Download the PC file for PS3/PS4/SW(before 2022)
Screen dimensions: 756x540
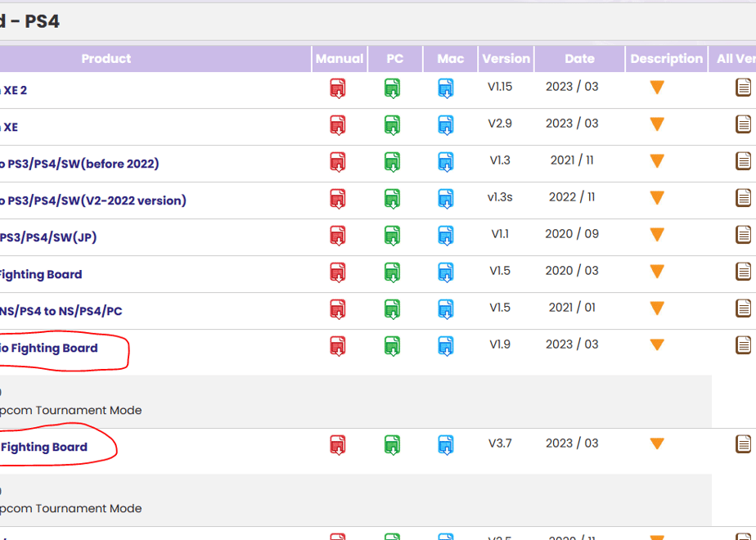coord(393,162)
